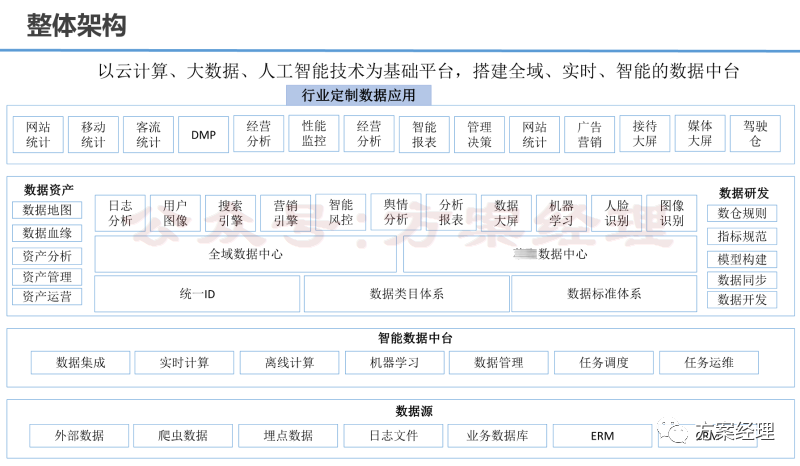The height and width of the screenshot is (466, 800).
Task: Select the 客流统计 box
Action: (148, 135)
